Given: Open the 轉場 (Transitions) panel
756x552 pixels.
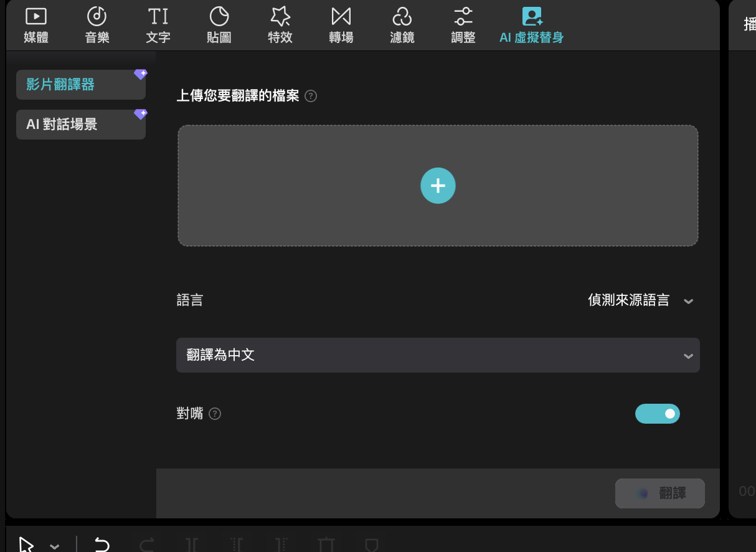Looking at the screenshot, I should 341,26.
